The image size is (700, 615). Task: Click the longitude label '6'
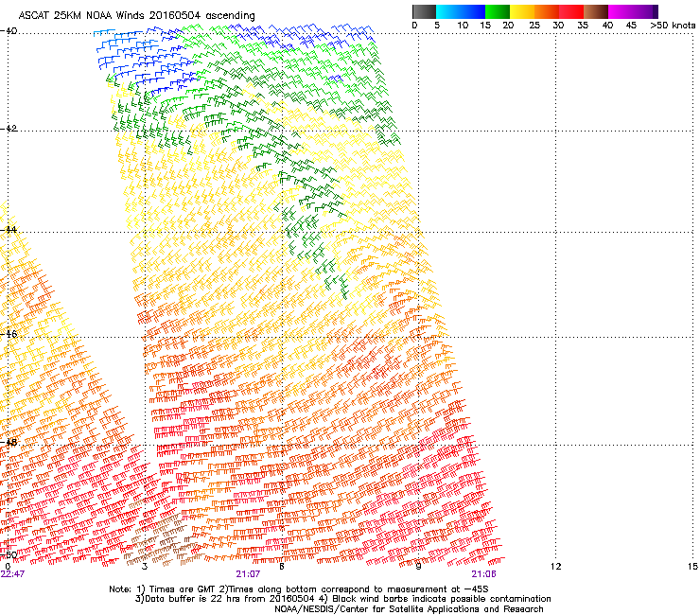click(282, 567)
